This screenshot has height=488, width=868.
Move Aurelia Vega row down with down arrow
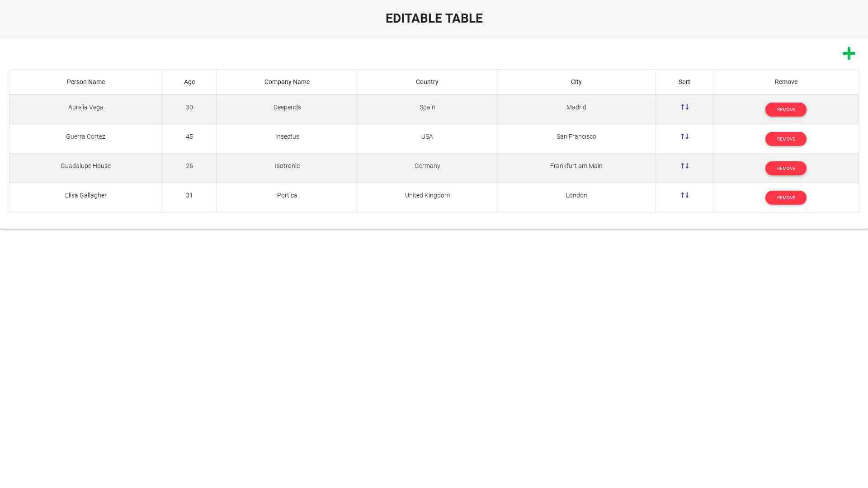(687, 107)
